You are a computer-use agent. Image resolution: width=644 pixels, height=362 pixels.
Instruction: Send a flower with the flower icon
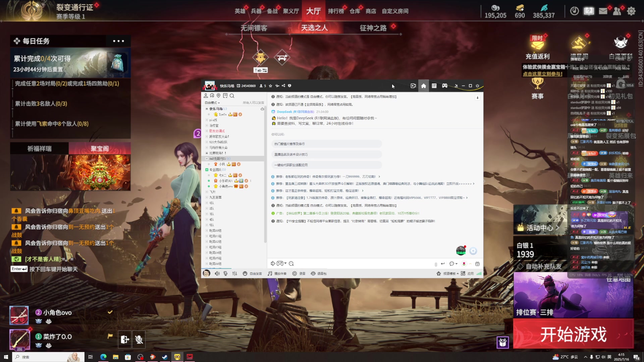tap(464, 264)
